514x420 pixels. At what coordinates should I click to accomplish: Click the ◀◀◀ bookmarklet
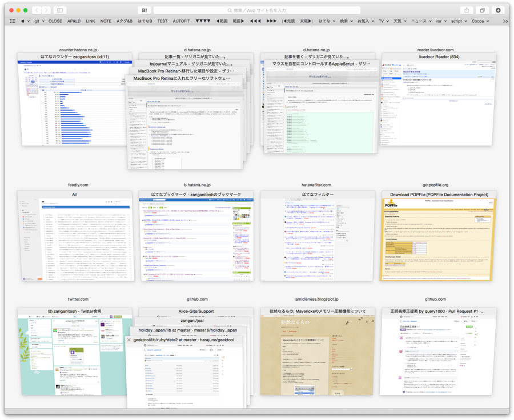point(255,21)
